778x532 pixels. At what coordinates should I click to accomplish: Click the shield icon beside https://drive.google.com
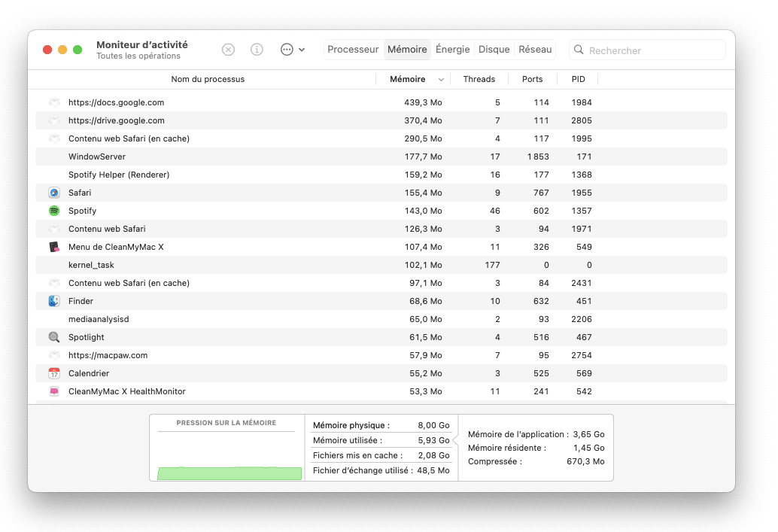pos(54,120)
